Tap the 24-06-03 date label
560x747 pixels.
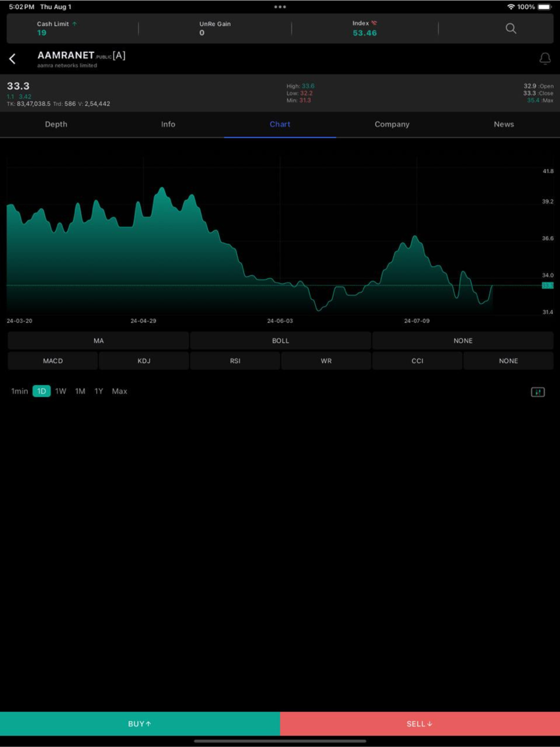coord(280,321)
